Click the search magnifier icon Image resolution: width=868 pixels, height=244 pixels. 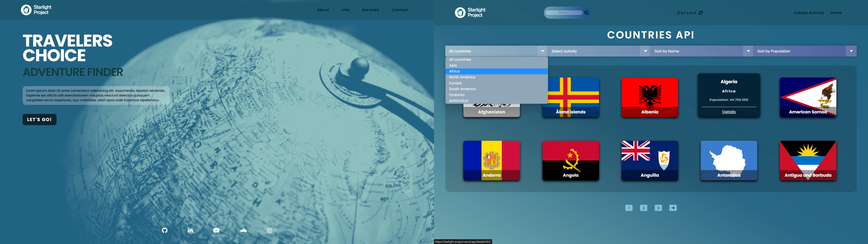pyautogui.click(x=586, y=13)
